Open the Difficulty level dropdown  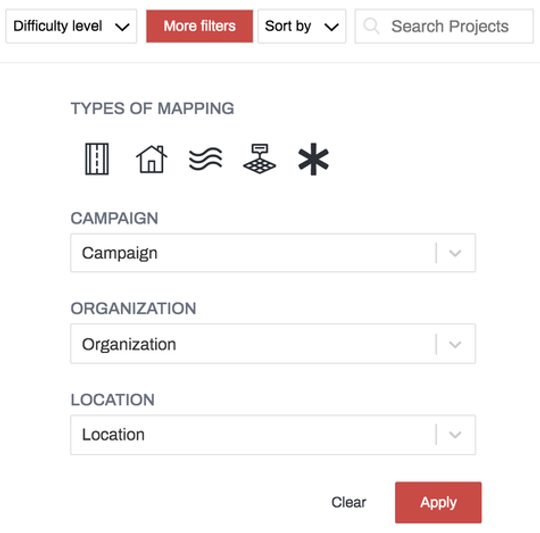71,27
